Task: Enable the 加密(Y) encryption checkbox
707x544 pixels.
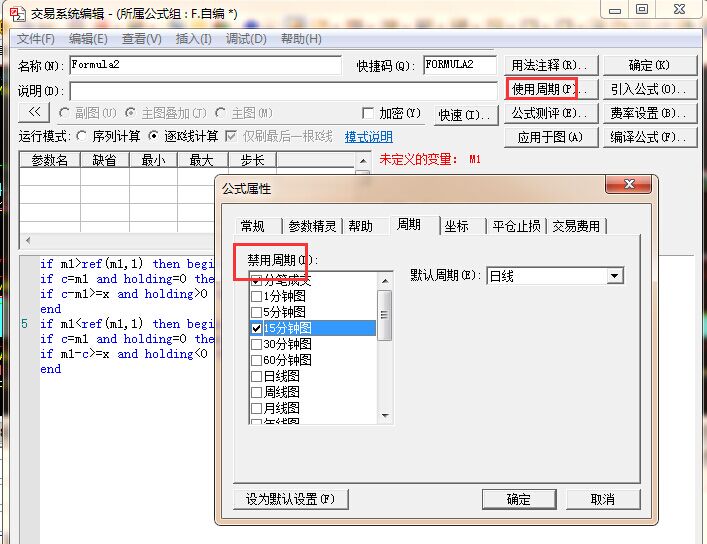Action: (368, 114)
